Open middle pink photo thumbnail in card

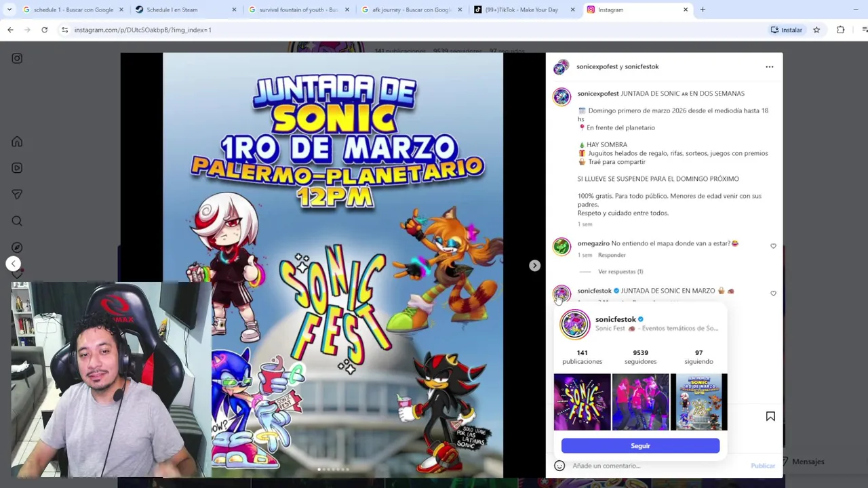[x=641, y=402]
